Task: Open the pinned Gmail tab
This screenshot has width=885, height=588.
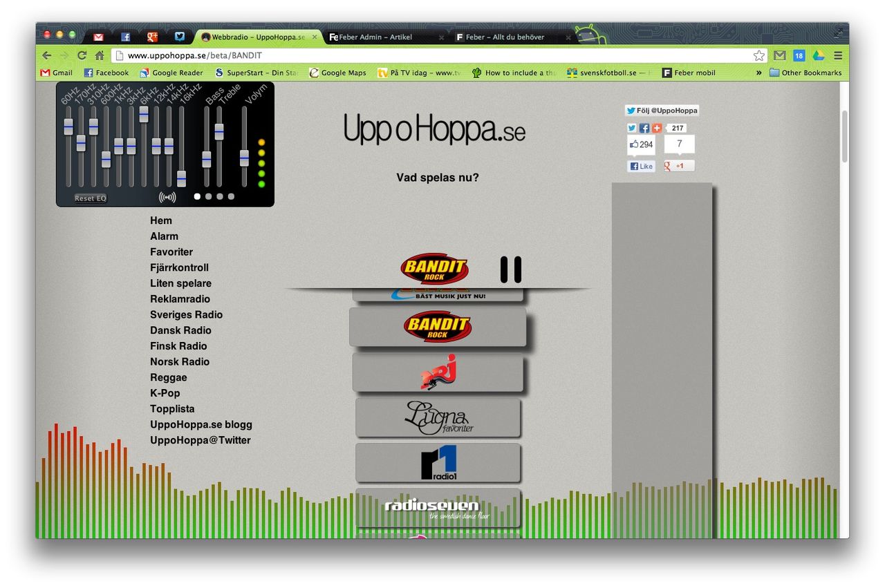Action: (x=99, y=37)
